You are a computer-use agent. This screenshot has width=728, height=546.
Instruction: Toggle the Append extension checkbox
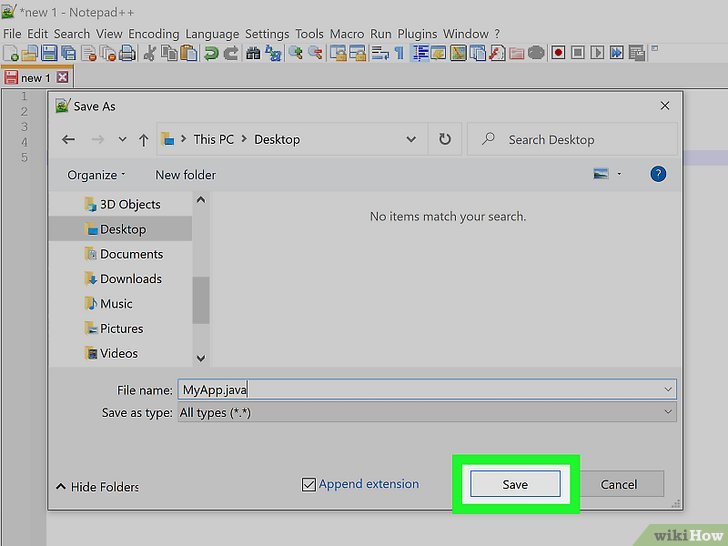click(x=309, y=485)
